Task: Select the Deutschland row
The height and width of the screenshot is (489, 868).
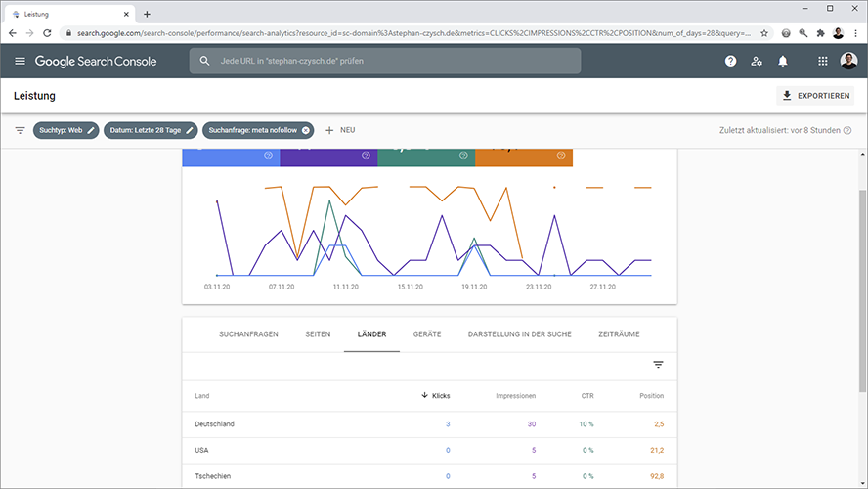Action: tap(429, 424)
